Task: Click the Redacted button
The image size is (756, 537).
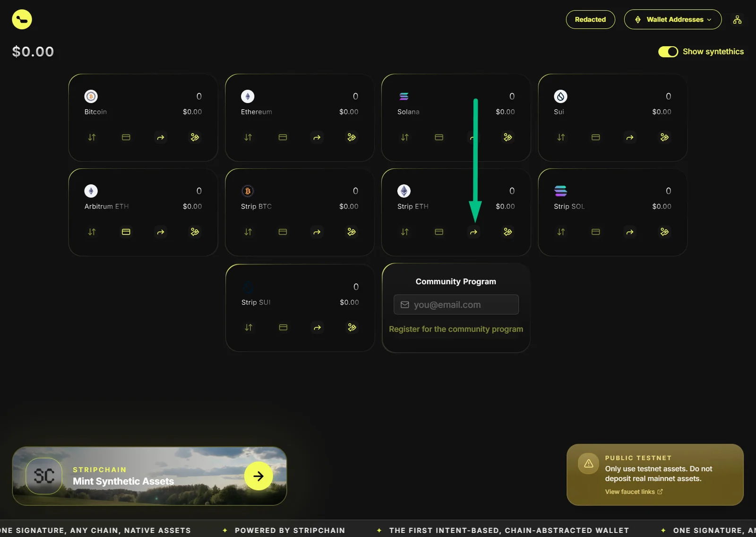Action: click(x=591, y=19)
